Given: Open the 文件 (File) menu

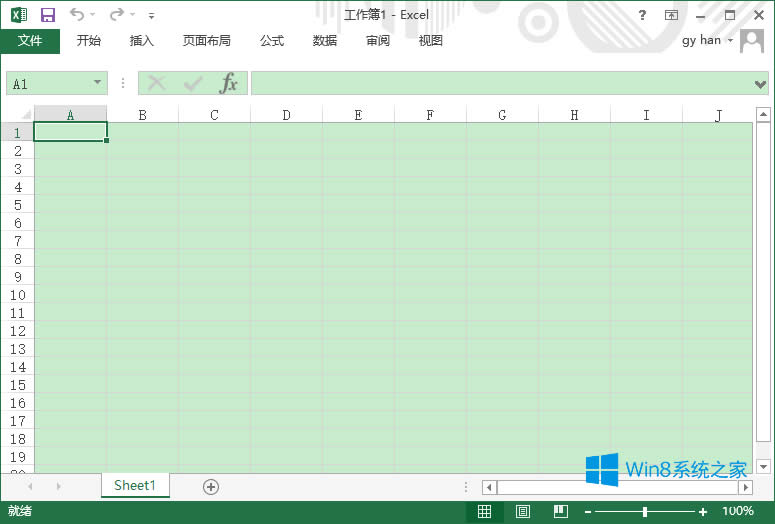Looking at the screenshot, I should pos(30,41).
